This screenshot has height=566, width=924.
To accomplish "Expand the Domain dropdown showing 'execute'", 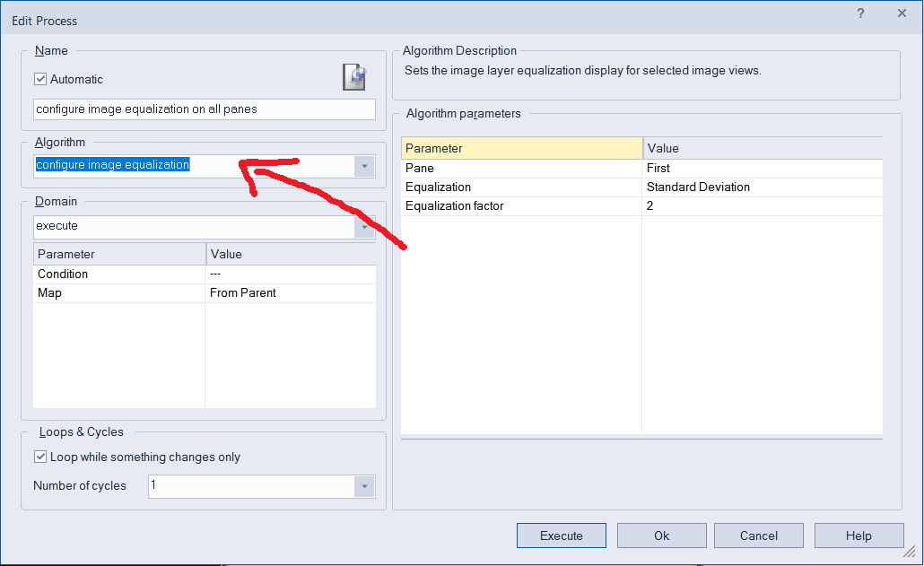I will click(364, 226).
